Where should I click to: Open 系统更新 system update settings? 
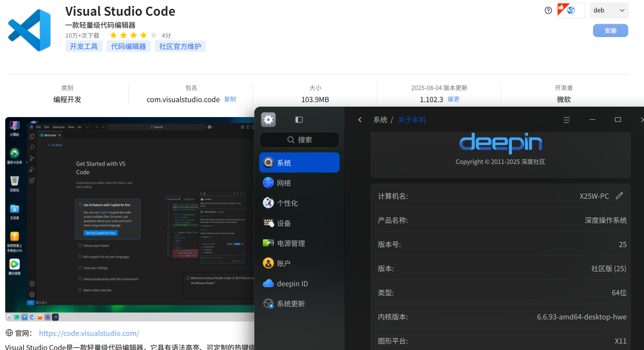coord(299,304)
